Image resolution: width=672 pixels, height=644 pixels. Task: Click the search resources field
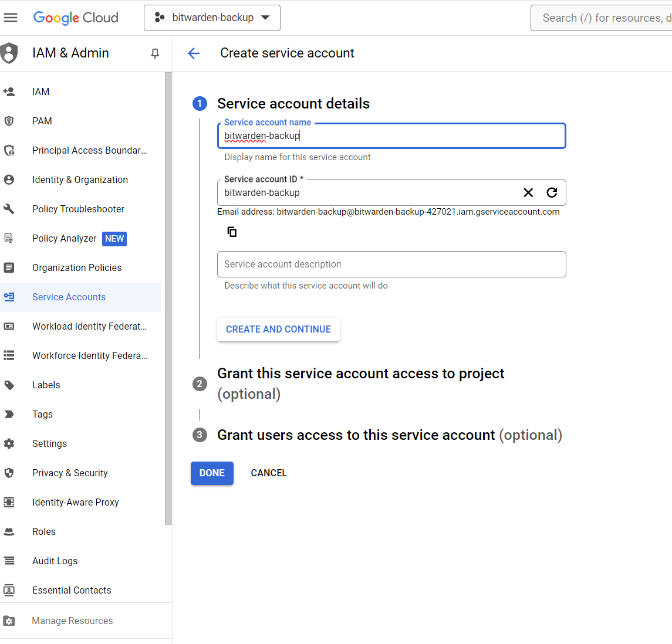[x=602, y=18]
